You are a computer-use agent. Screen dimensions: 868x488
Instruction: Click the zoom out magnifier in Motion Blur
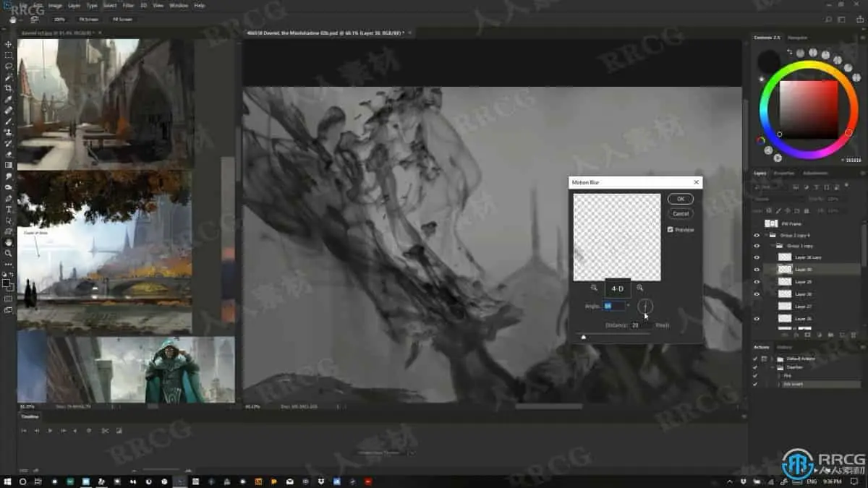click(x=594, y=288)
